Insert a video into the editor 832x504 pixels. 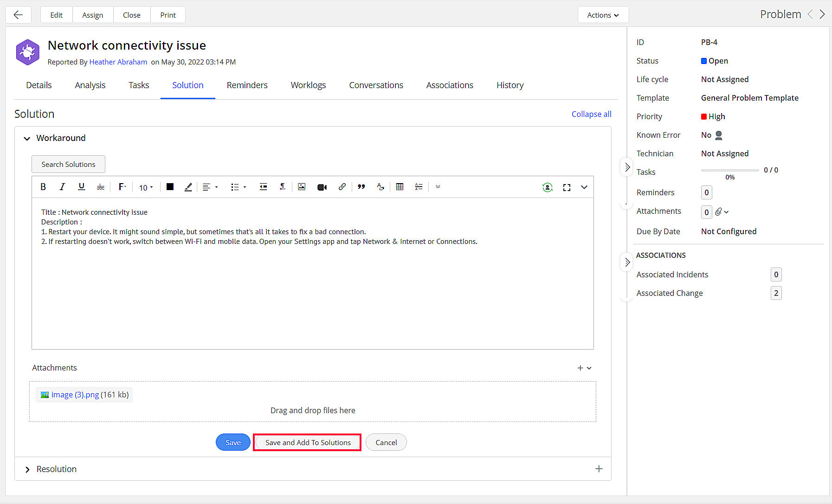[322, 187]
